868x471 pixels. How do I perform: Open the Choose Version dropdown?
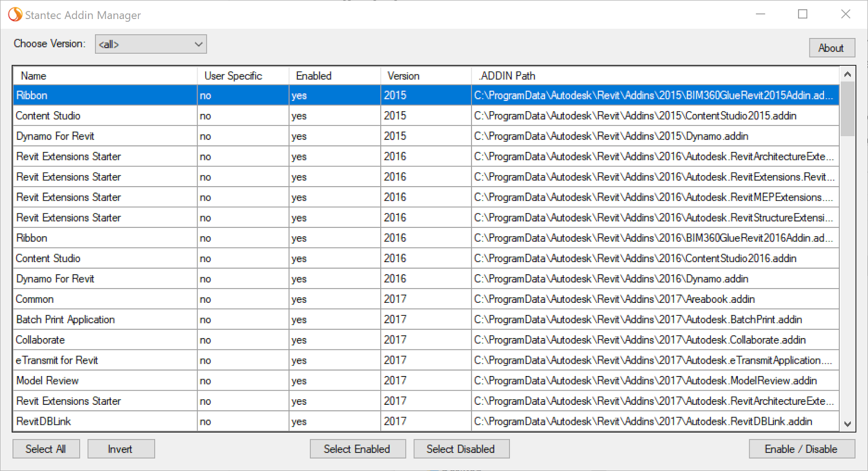coord(151,44)
